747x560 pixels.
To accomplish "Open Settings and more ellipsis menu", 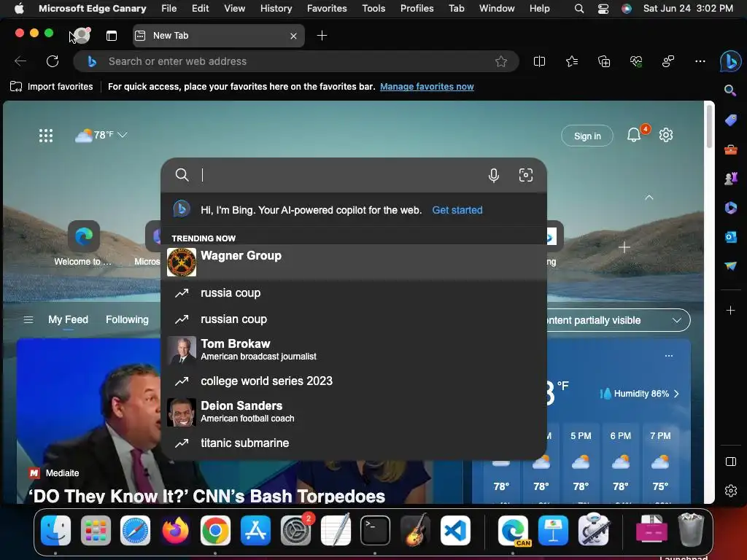I will [x=700, y=61].
